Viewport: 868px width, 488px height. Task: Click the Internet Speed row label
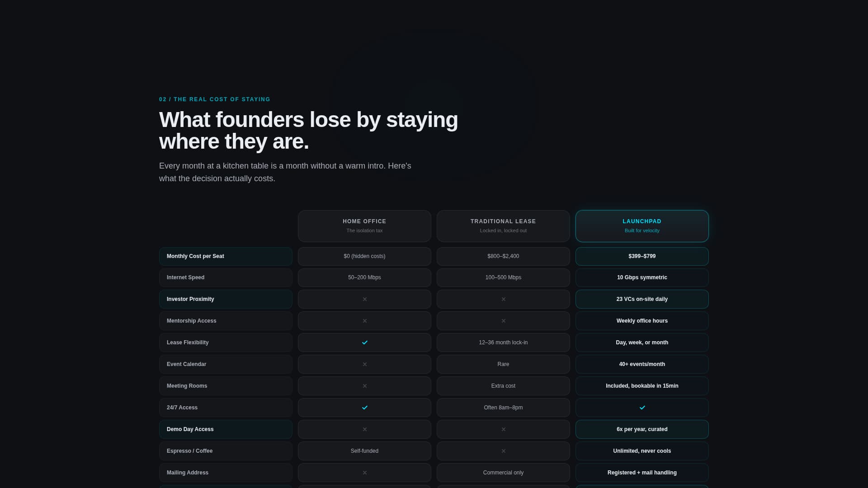coord(226,277)
